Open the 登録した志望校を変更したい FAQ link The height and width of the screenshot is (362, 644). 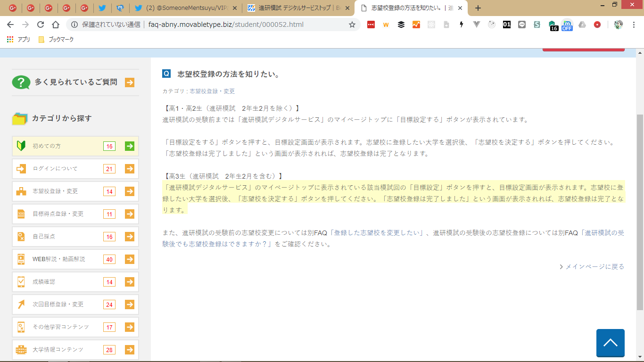(x=378, y=233)
